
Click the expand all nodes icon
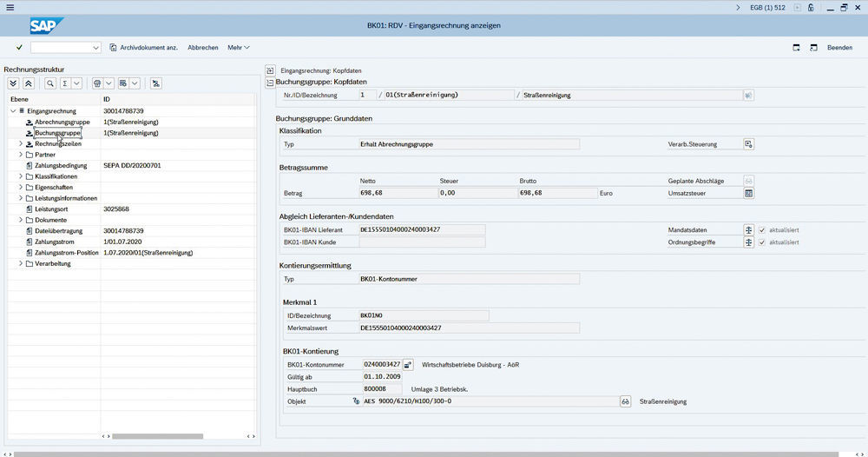[x=13, y=83]
